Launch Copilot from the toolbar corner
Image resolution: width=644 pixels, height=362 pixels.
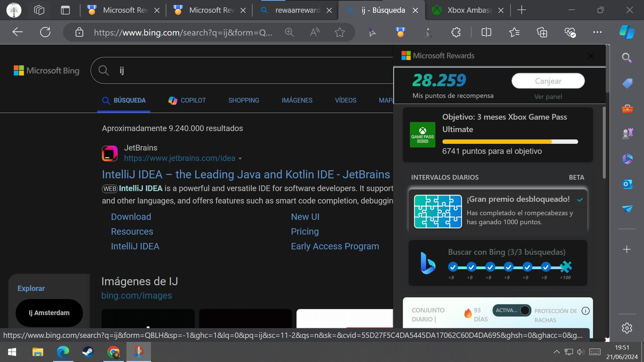[626, 32]
